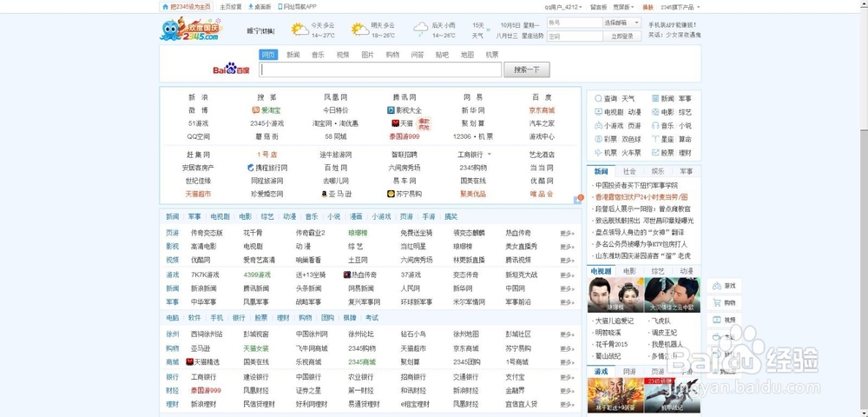Expand the arrow next to 工商银行
This screenshot has height=417, width=868.
[x=490, y=155]
